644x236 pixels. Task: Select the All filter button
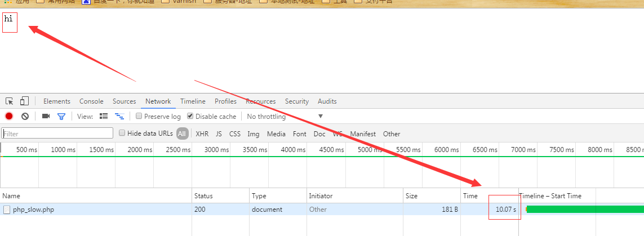[x=182, y=134]
